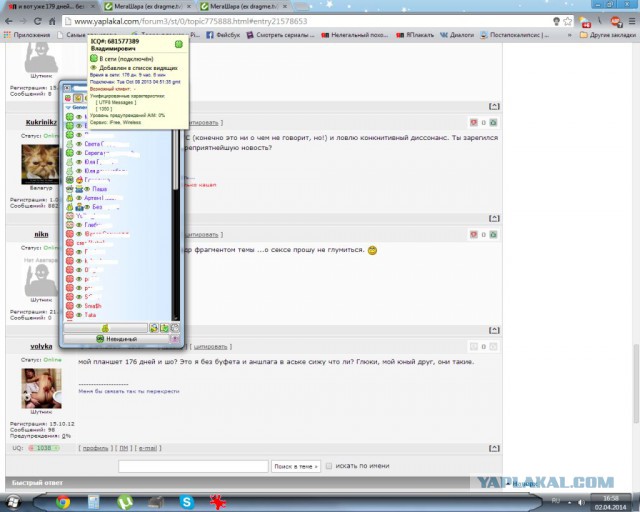Click the strawberry icon in ICQ toolbar
The height and width of the screenshot is (512, 640).
pyautogui.click(x=68, y=98)
